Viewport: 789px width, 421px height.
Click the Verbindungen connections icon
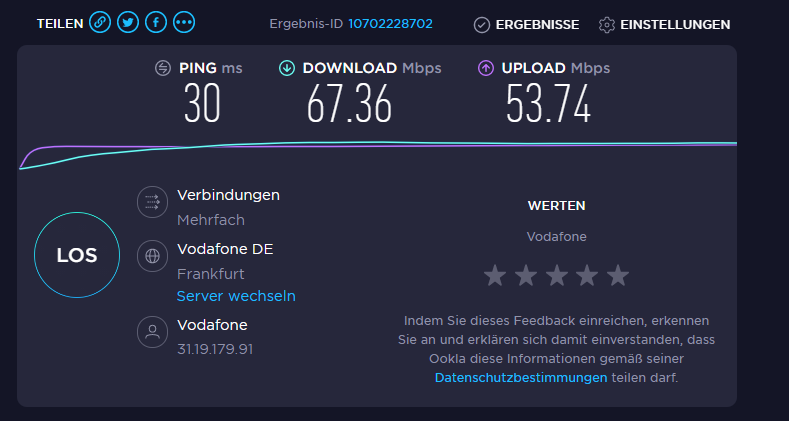[152, 202]
